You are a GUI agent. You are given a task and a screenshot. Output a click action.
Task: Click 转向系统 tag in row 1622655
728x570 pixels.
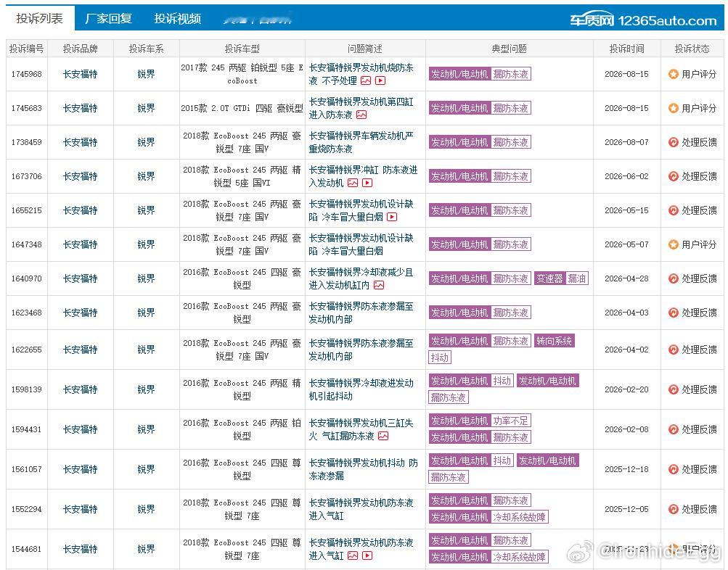click(555, 341)
